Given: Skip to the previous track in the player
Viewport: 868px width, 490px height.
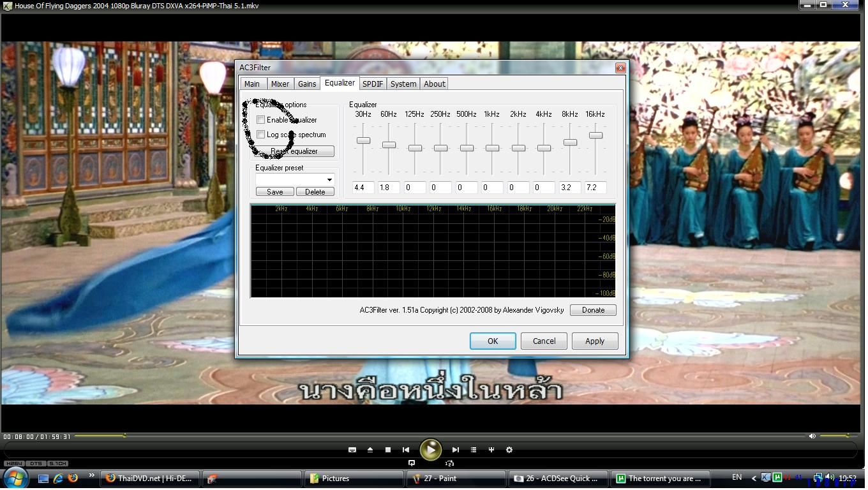Looking at the screenshot, I should (x=406, y=450).
